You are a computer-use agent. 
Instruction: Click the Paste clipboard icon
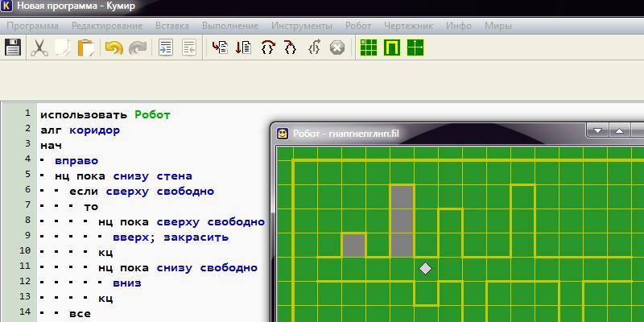pos(85,47)
